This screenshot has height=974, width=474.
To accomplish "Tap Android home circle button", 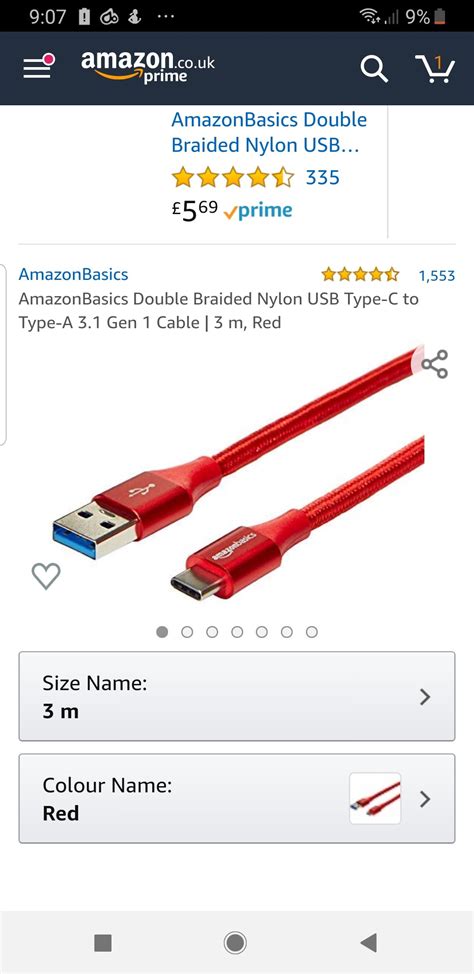I will [x=235, y=943].
